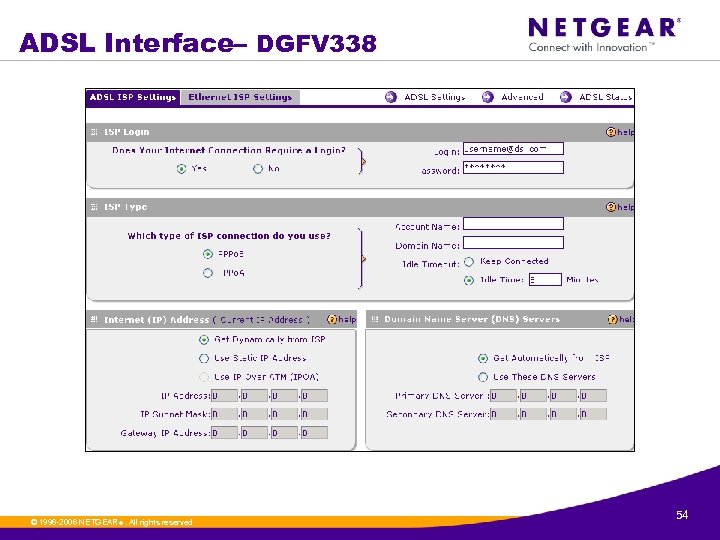This screenshot has width=720, height=540.
Task: Click 'Which type of ISP connection do you use?' text
Action: [x=229, y=236]
